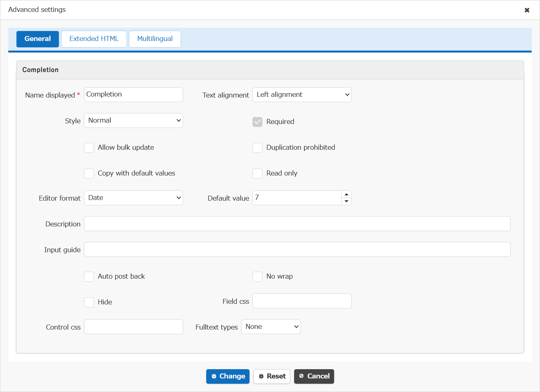
Task: Click the Cancel button
Action: pos(314,376)
